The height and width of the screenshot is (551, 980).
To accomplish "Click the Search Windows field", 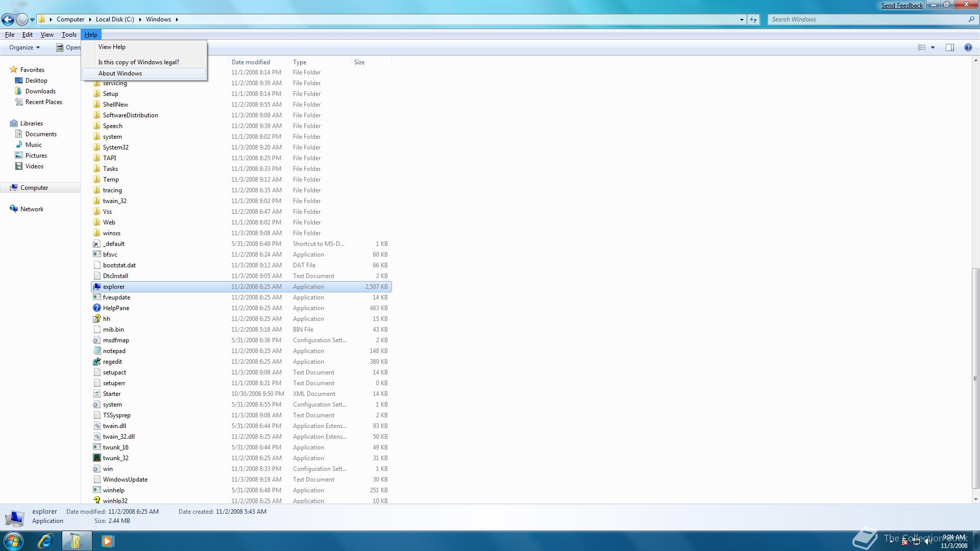I will (867, 19).
